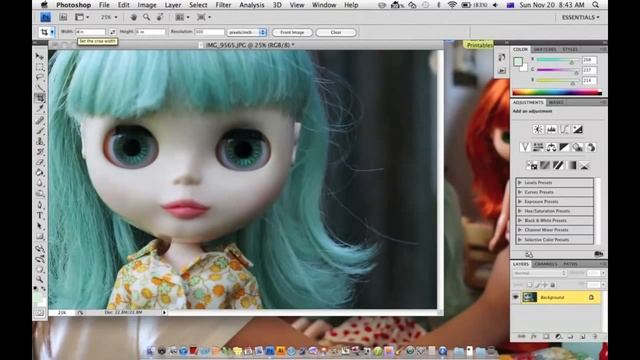The image size is (640, 360).
Task: Select the Quick Selection tool
Action: 40,87
